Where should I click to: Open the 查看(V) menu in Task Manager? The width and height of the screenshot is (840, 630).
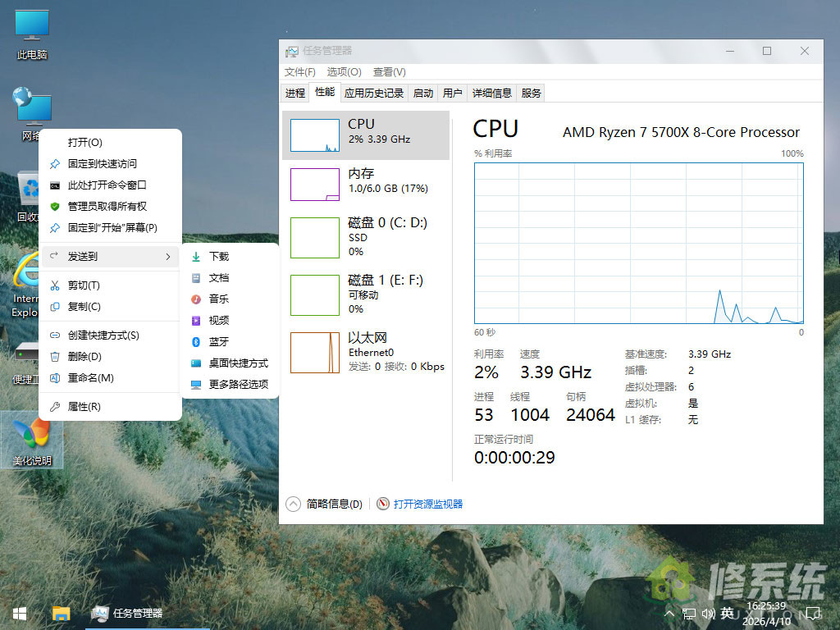pos(389,71)
